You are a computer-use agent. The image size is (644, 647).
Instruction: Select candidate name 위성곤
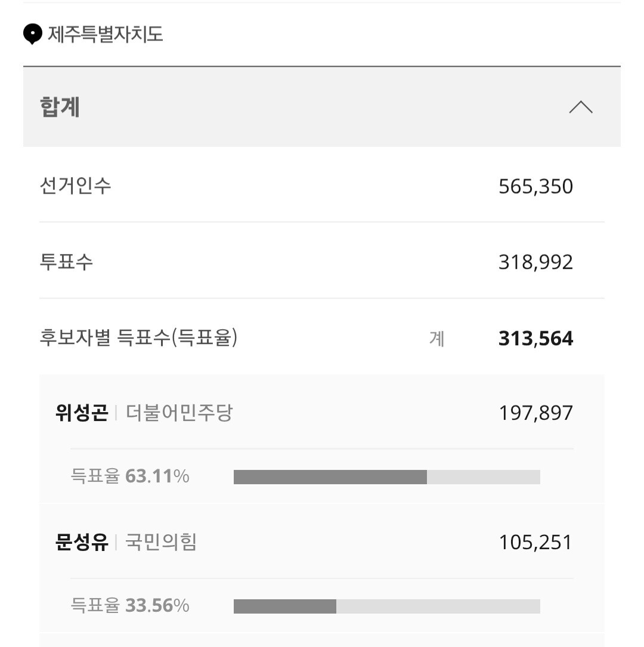(x=82, y=412)
